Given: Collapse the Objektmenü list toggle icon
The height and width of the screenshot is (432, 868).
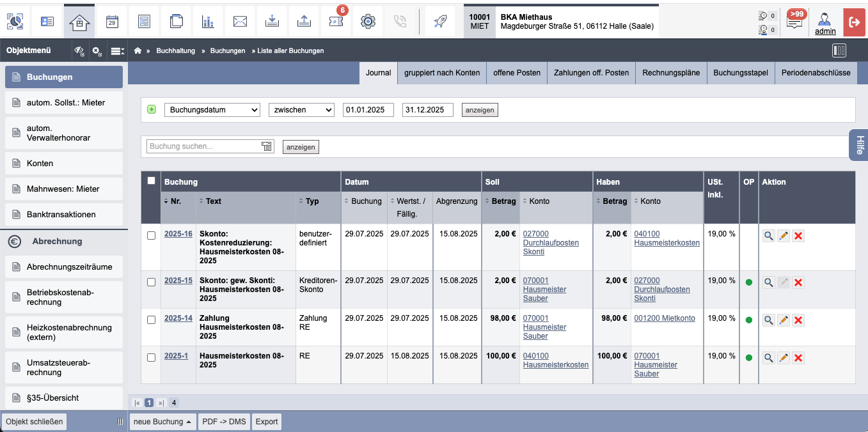Looking at the screenshot, I should click(117, 50).
